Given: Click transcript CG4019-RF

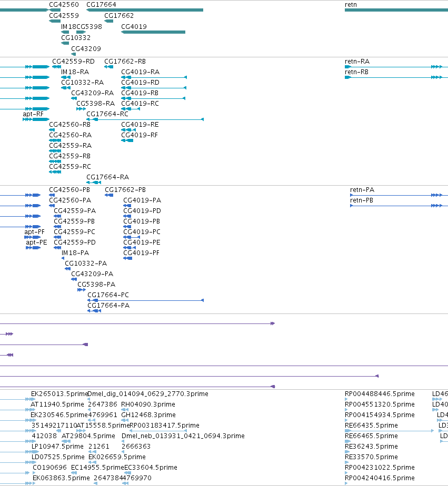Looking at the screenshot, I should click(140, 135).
